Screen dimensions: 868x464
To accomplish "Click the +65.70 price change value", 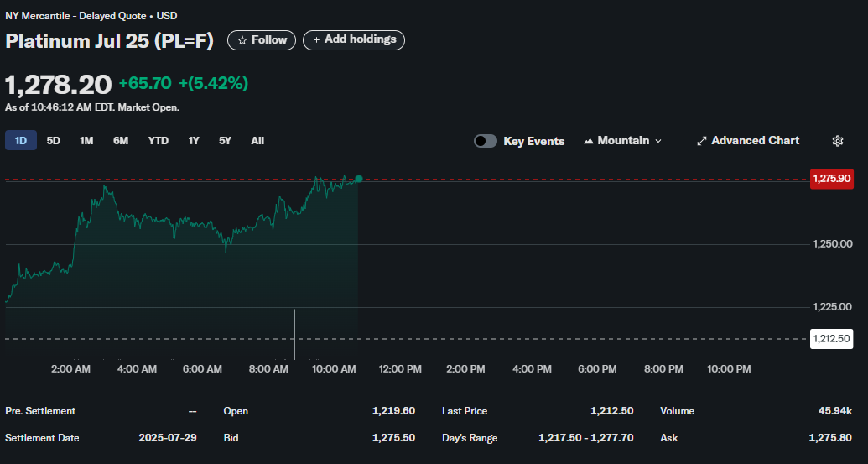I will pyautogui.click(x=145, y=84).
